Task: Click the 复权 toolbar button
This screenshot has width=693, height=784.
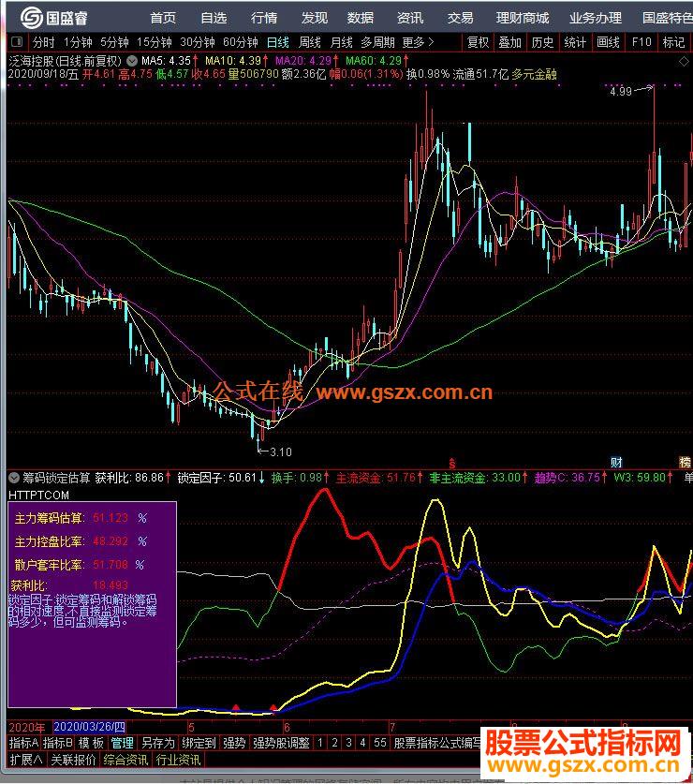Action: click(478, 42)
